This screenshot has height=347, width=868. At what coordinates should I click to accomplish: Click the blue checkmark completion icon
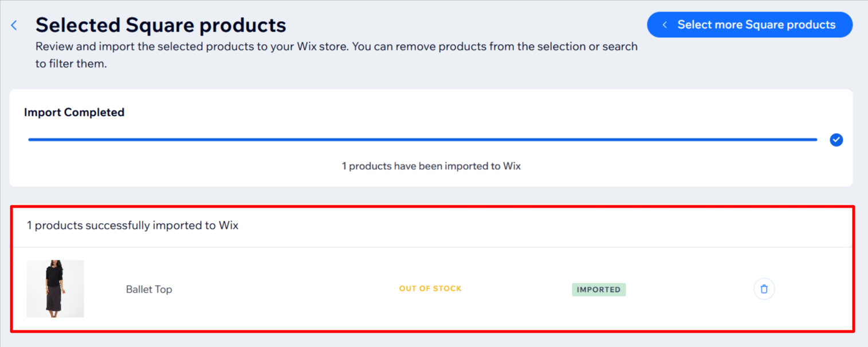click(836, 140)
